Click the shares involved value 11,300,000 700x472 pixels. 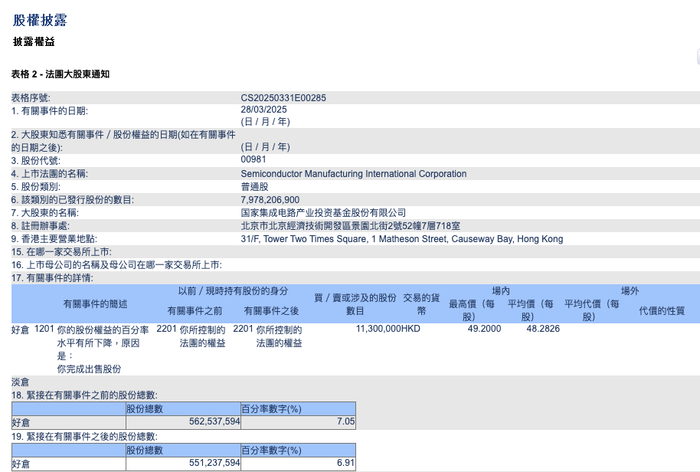click(378, 329)
